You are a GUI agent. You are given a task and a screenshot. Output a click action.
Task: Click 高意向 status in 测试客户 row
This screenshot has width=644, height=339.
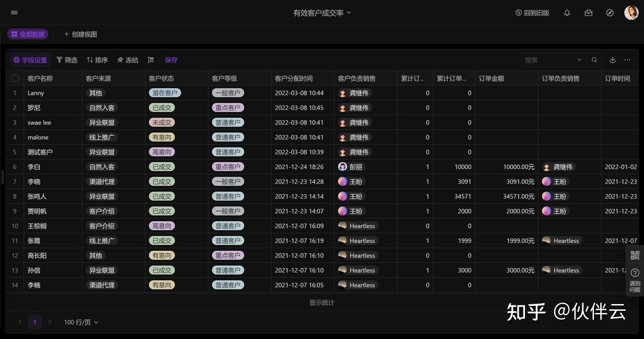pos(162,152)
